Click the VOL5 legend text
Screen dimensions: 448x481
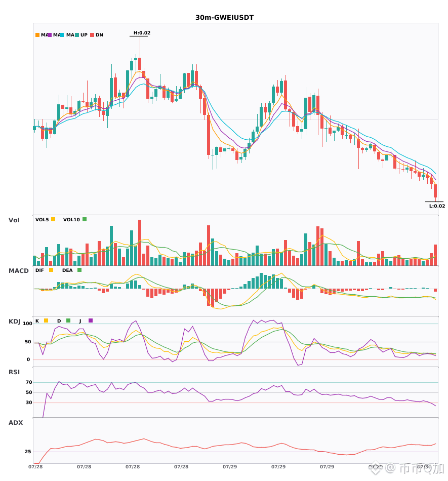tap(42, 220)
